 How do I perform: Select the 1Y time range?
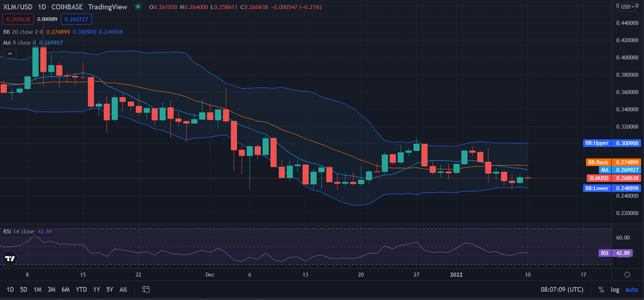click(x=97, y=290)
